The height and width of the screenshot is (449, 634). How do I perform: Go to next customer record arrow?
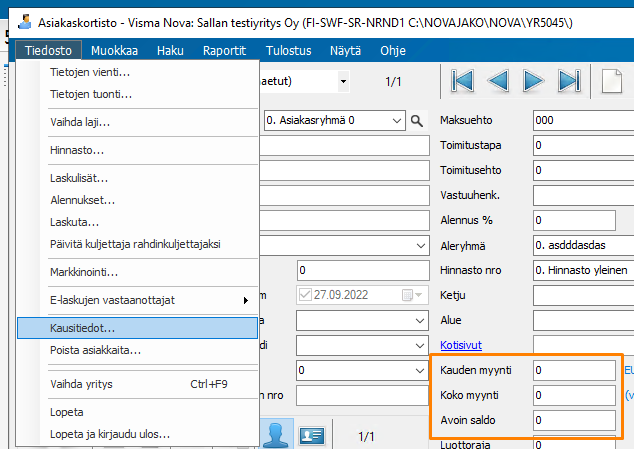point(533,81)
